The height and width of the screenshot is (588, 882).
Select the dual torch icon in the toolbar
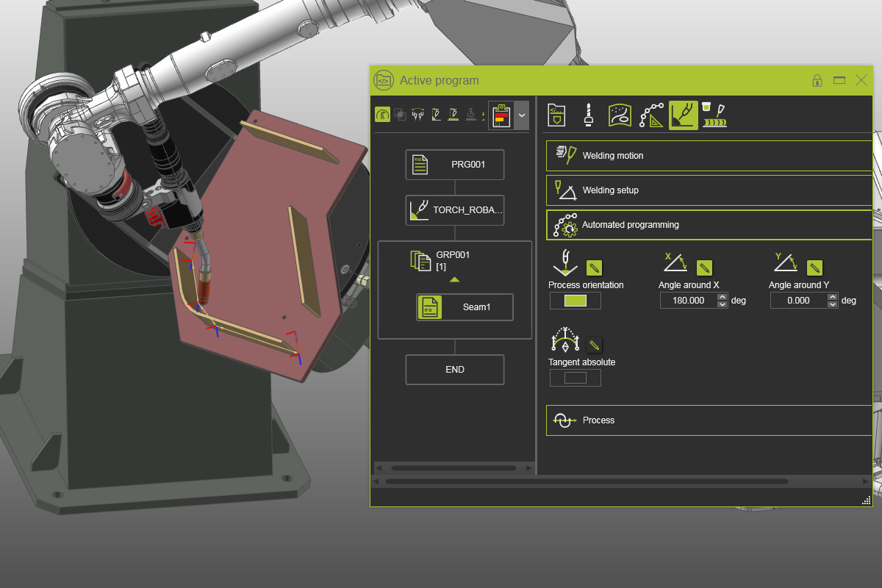pos(417,115)
